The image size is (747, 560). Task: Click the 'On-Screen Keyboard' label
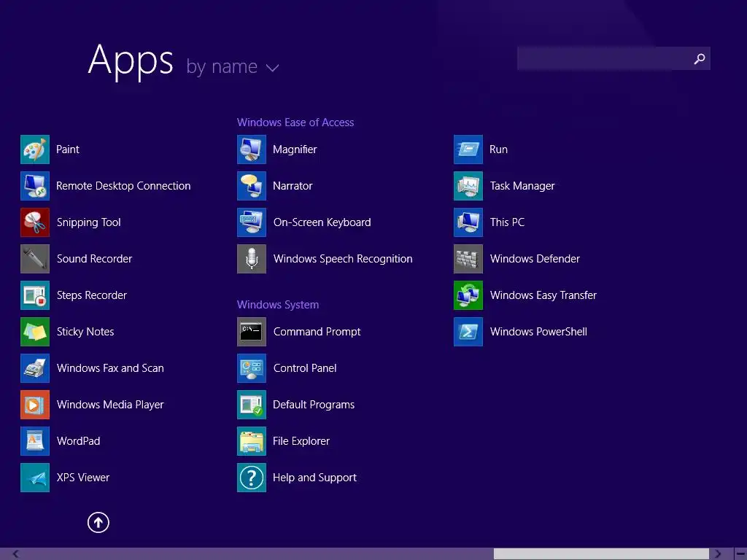coord(322,222)
